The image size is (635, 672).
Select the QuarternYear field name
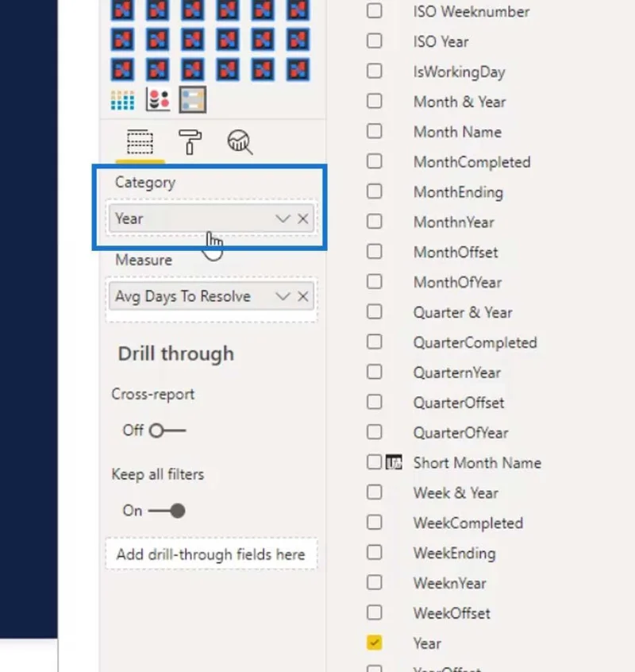click(457, 373)
